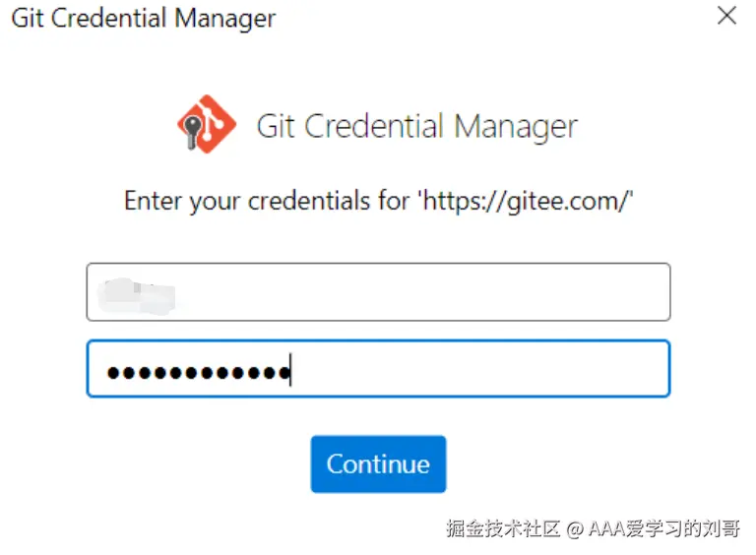Click the 'https://gitee.com/' URL in prompt

coord(527,201)
